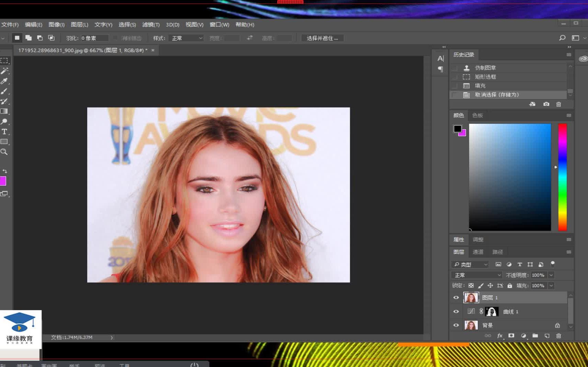This screenshot has height=367, width=588.
Task: Turn layer filtering on or off switch
Action: (x=552, y=264)
